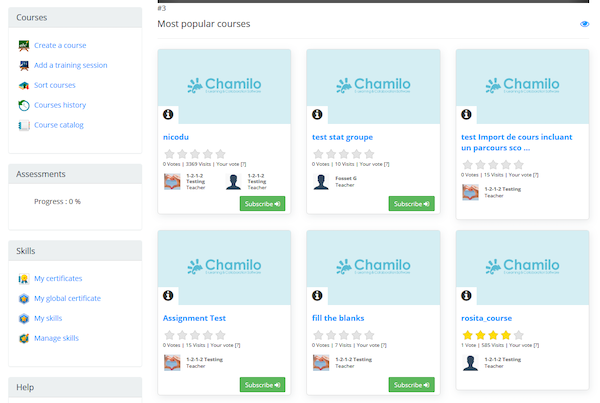Click teacher photo avatar on Assignment Test card
This screenshot has height=403, width=600.
coord(172,363)
